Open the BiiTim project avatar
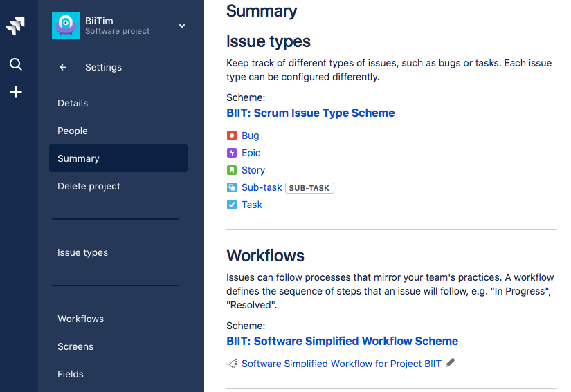571x392 pixels. point(66,26)
